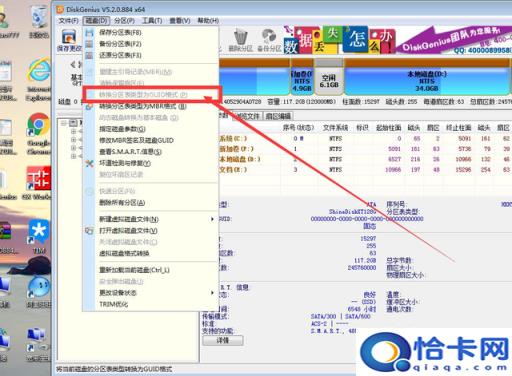Open the 工具(T) menu
512x376 pixels.
point(152,21)
